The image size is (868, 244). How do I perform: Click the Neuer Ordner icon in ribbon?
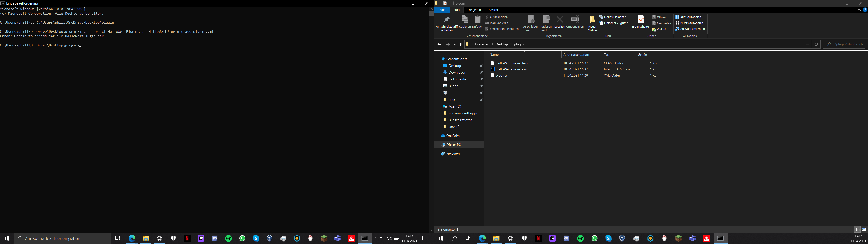592,20
